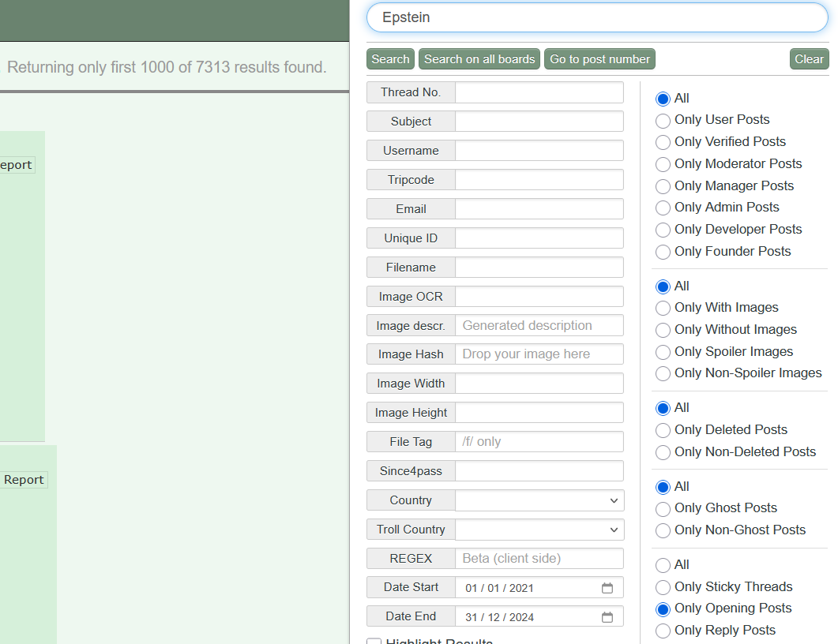Select Only Non-Deleted Posts radio button
Image resolution: width=838 pixels, height=644 pixels.
point(663,453)
